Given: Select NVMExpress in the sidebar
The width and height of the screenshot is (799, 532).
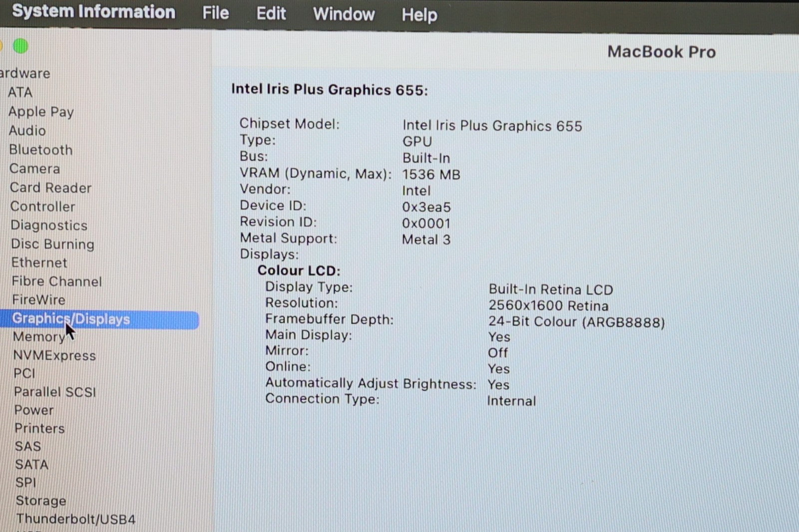Looking at the screenshot, I should (x=54, y=355).
